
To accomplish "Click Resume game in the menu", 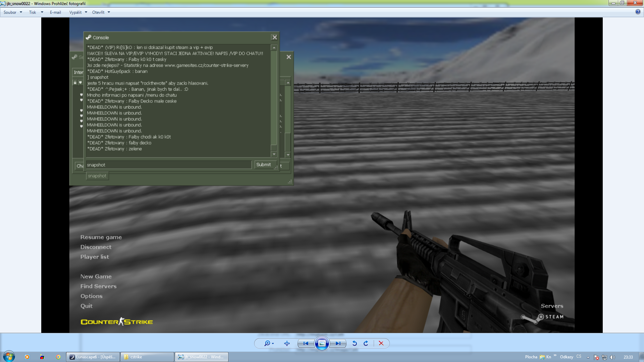I will (101, 237).
